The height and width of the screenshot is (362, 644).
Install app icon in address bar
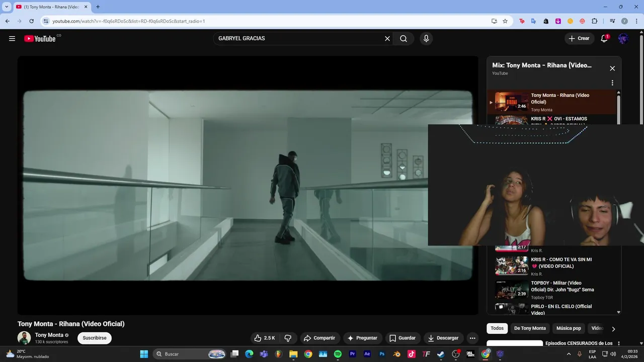(x=494, y=21)
